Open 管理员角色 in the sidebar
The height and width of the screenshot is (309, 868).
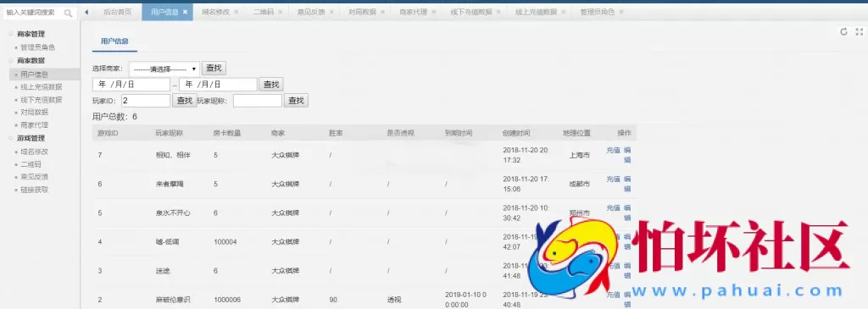(37, 47)
